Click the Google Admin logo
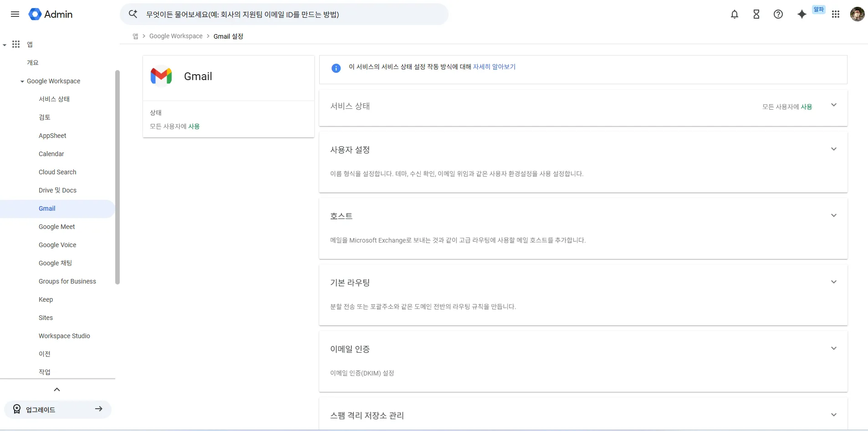868x431 pixels. point(51,14)
